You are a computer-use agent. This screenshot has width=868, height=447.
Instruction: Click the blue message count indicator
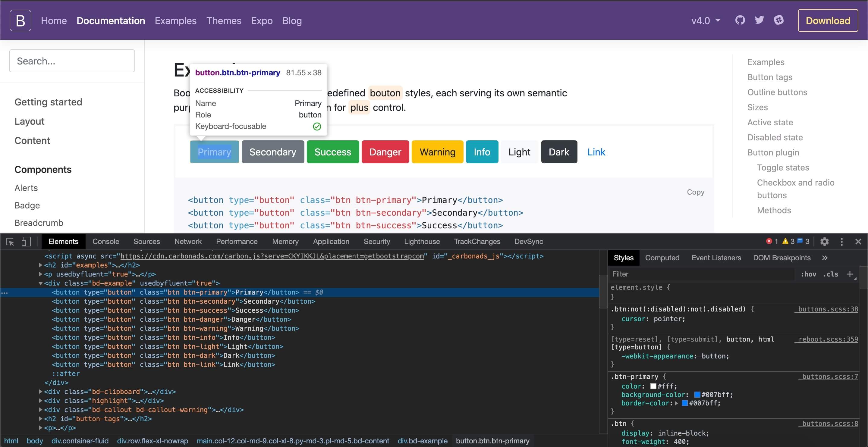pyautogui.click(x=803, y=242)
